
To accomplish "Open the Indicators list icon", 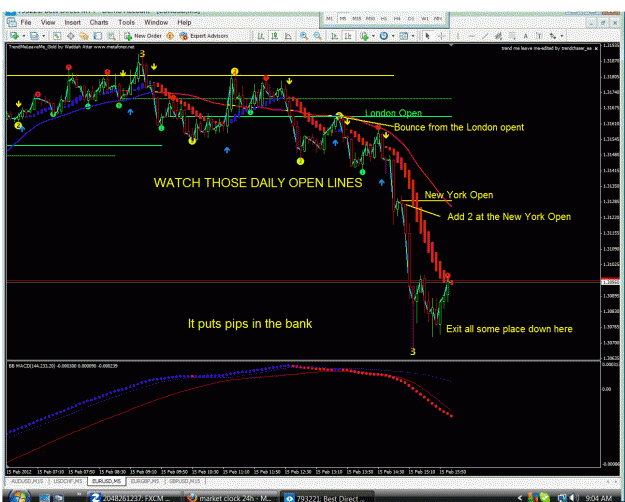I will point(364,36).
